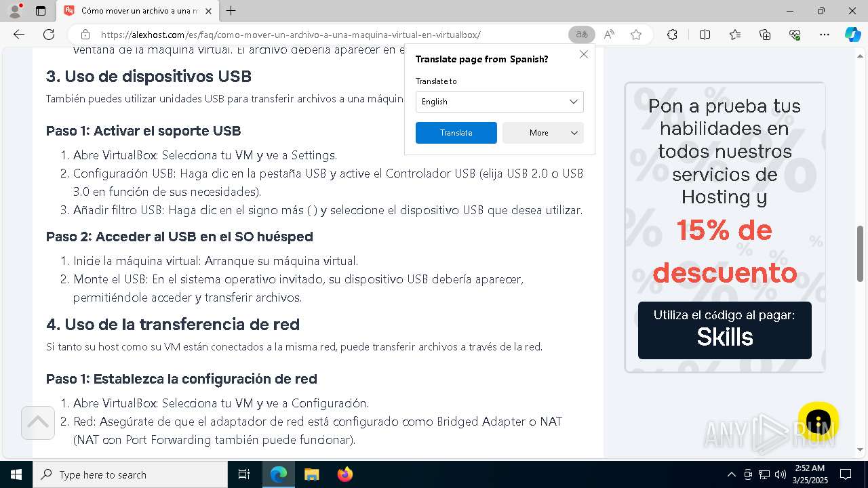
Task: Click Edge icon in taskbar
Action: coord(279,474)
